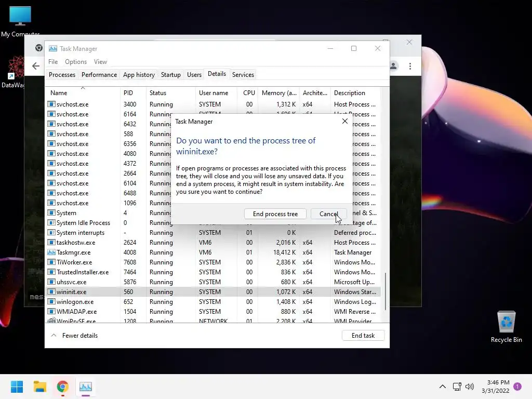Viewport: 532px width, 399px height.
Task: Select the Details tab
Action: [x=217, y=74]
